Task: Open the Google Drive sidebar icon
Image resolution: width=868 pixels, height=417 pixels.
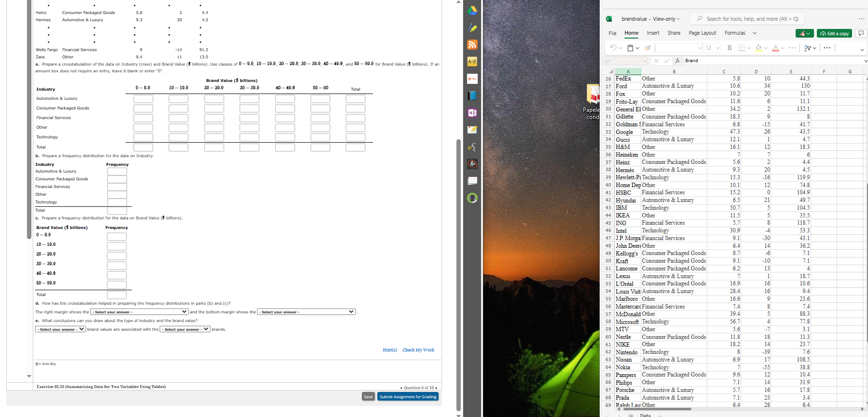Action: pyautogui.click(x=472, y=10)
